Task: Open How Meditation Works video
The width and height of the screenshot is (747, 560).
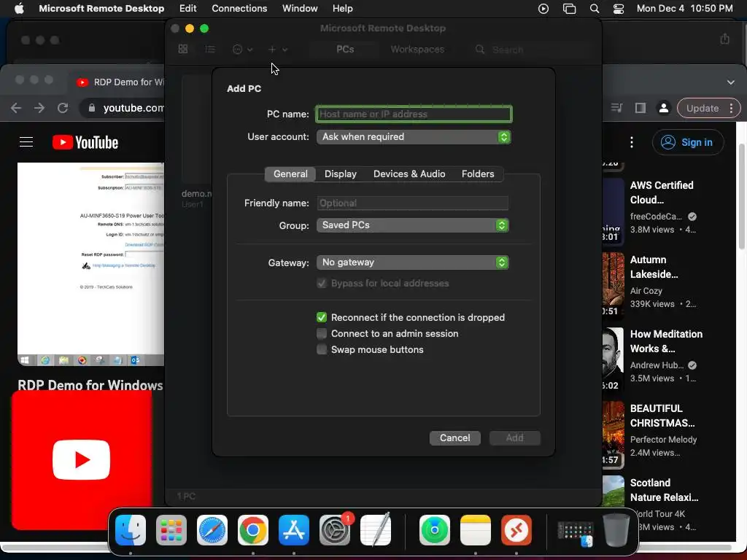Action: click(x=666, y=341)
